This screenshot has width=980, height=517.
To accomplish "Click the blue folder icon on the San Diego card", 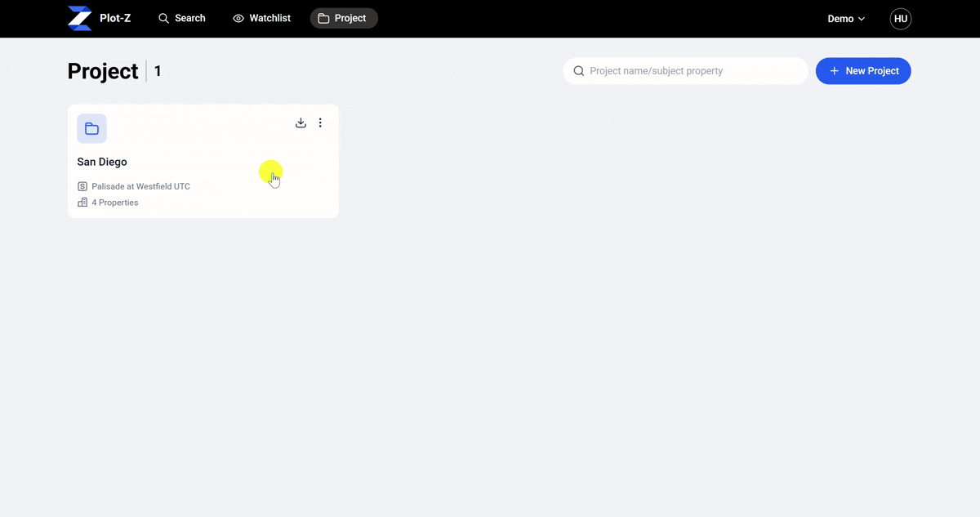I will [x=91, y=128].
